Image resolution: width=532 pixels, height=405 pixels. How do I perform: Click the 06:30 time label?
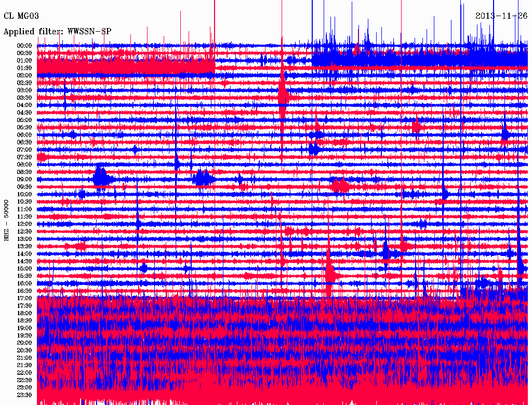pyautogui.click(x=24, y=142)
